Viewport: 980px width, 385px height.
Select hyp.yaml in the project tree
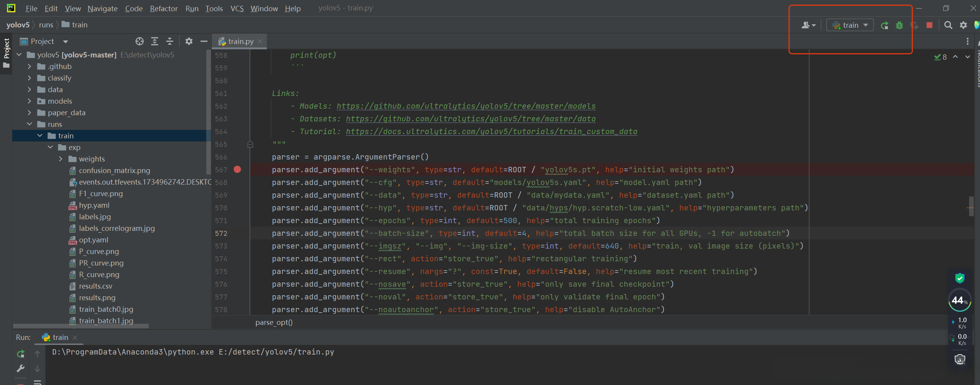pos(94,205)
